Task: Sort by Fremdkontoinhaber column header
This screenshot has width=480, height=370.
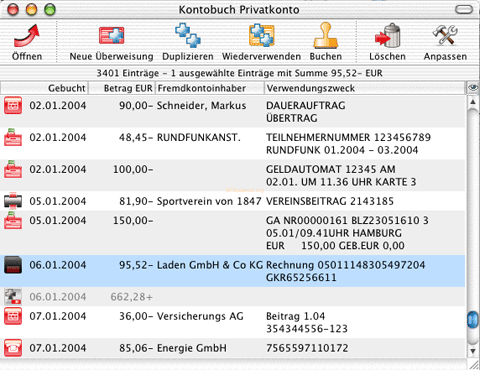Action: coord(210,88)
